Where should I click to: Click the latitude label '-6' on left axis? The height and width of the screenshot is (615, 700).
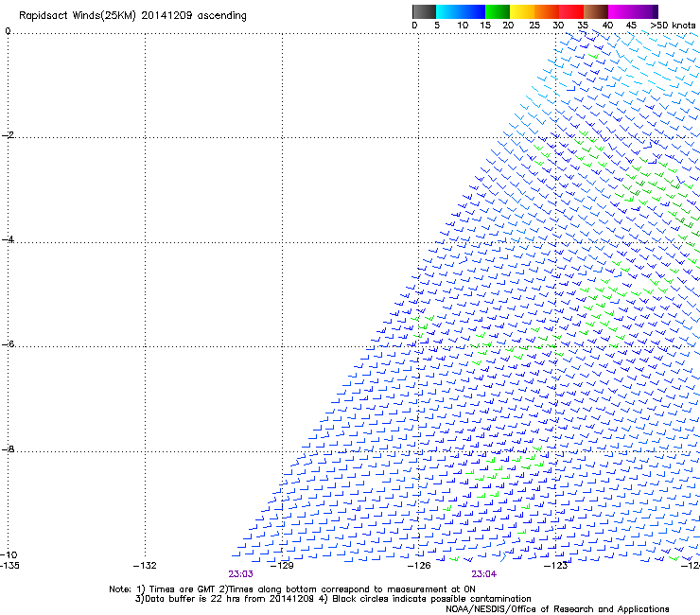point(8,343)
